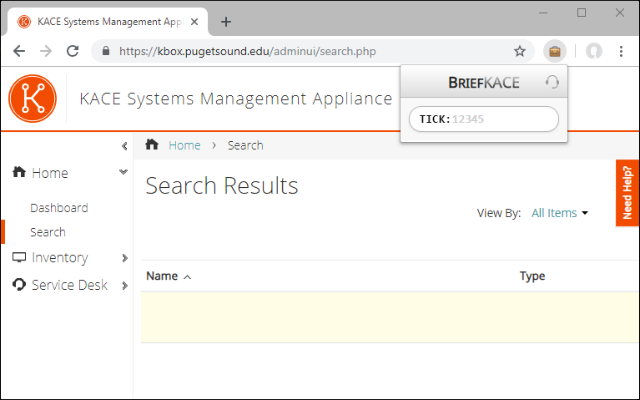Reload the page
The image size is (640, 400).
coord(72,50)
